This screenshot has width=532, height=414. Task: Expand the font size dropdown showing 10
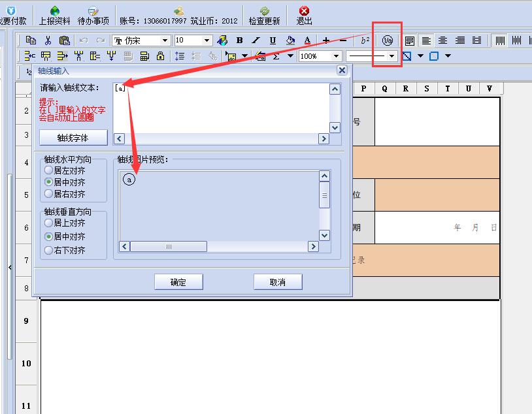click(x=207, y=40)
